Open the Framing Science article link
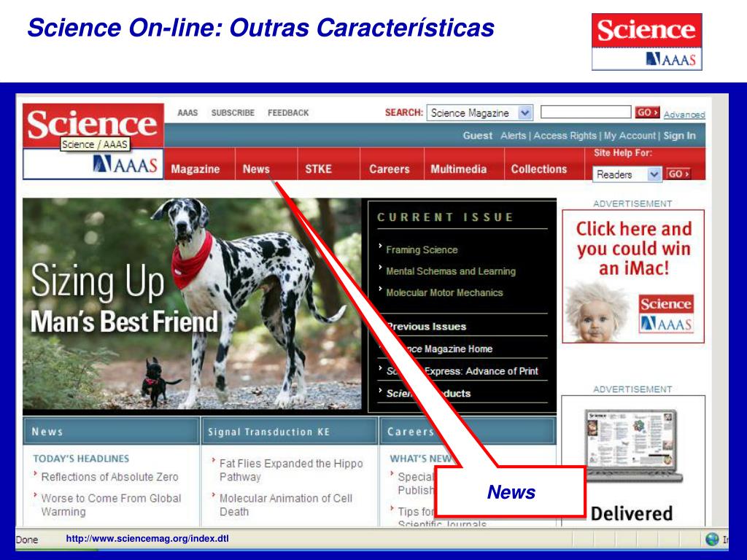 click(x=422, y=249)
